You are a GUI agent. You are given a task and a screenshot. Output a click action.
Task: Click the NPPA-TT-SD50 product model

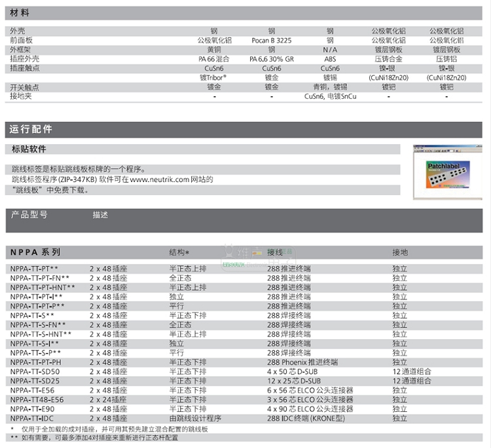coord(35,371)
